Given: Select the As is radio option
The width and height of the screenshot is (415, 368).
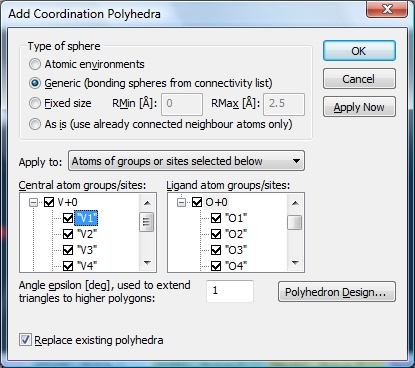Looking at the screenshot, I should click(x=35, y=124).
